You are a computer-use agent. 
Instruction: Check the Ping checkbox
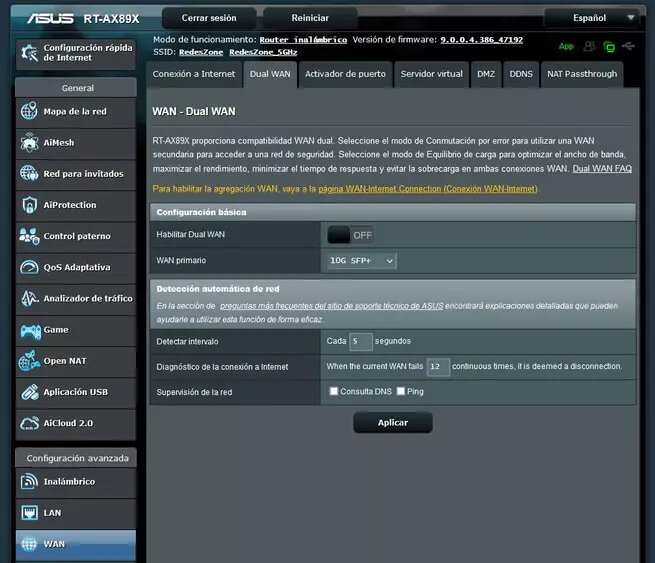(401, 391)
